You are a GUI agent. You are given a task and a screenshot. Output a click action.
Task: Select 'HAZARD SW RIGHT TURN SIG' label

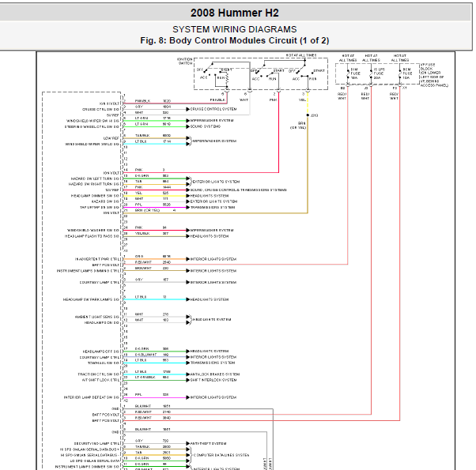coord(94,184)
